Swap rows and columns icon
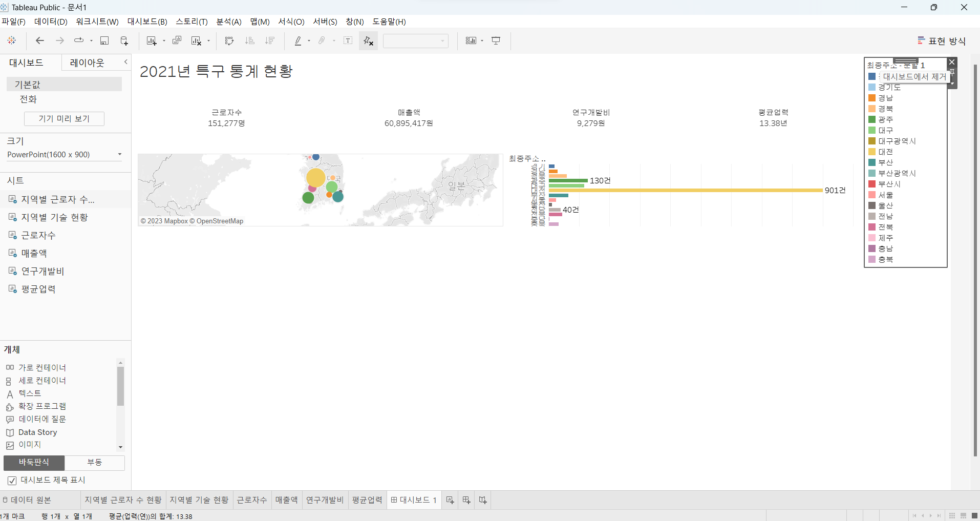This screenshot has width=980, height=521. (229, 40)
